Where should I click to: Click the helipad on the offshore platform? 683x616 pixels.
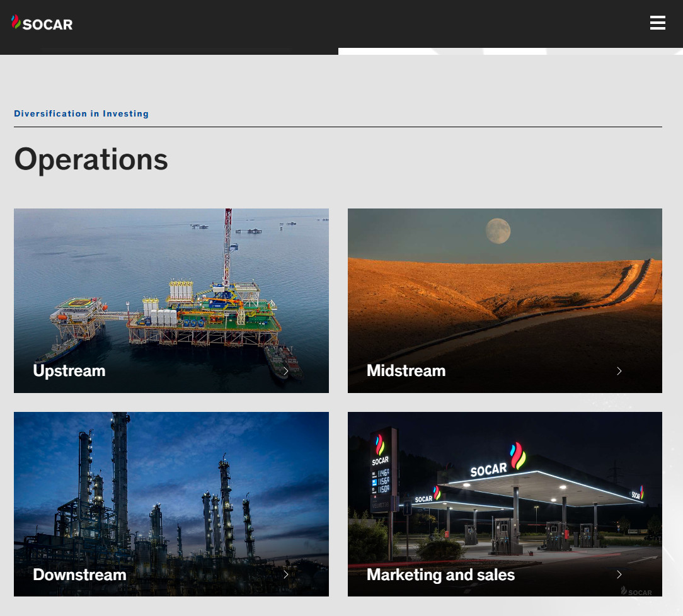point(76,304)
